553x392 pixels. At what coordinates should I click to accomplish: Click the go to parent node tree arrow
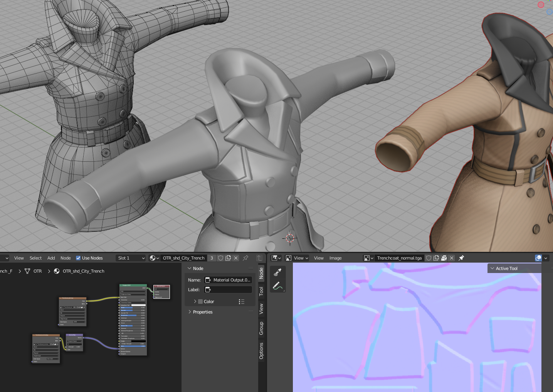[x=259, y=258]
